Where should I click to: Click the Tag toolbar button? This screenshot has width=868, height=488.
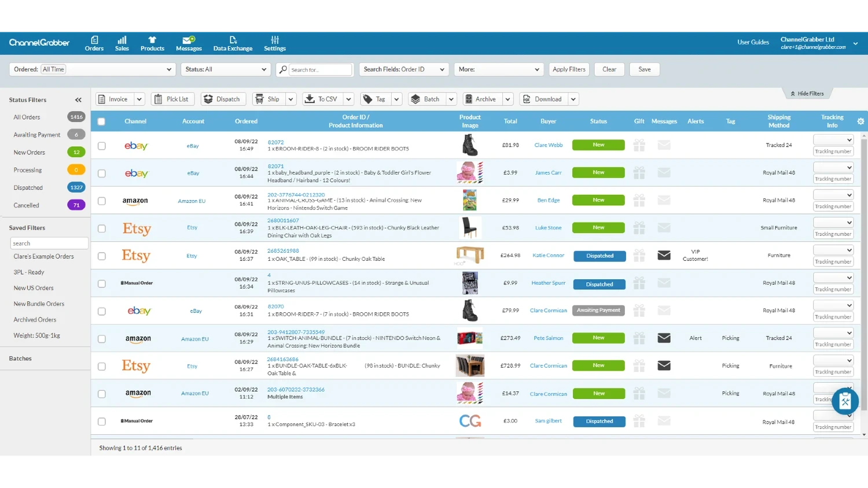pyautogui.click(x=374, y=99)
